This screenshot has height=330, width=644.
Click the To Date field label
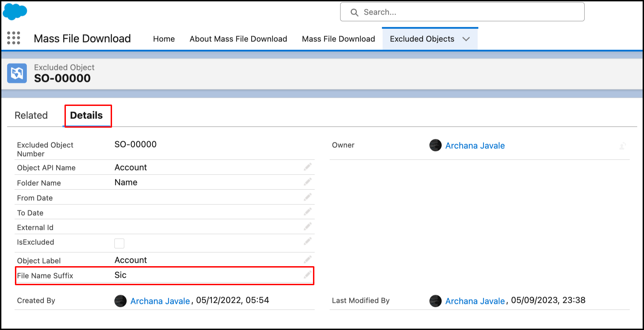point(30,213)
